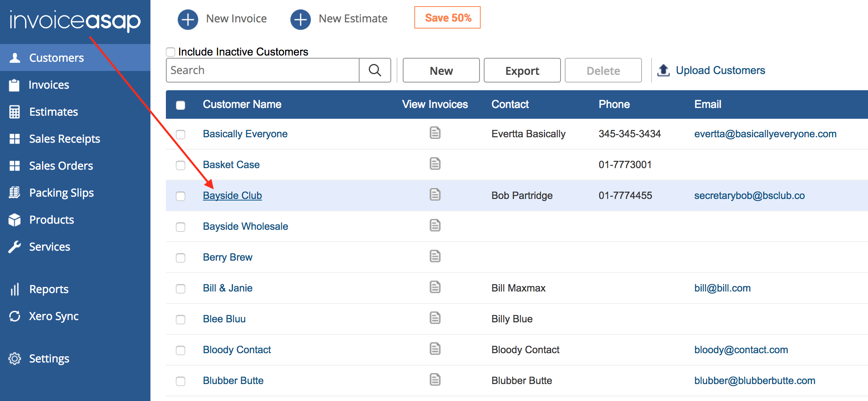View invoices icon for Basically Everyone
Viewport: 868px width, 401px height.
click(435, 133)
